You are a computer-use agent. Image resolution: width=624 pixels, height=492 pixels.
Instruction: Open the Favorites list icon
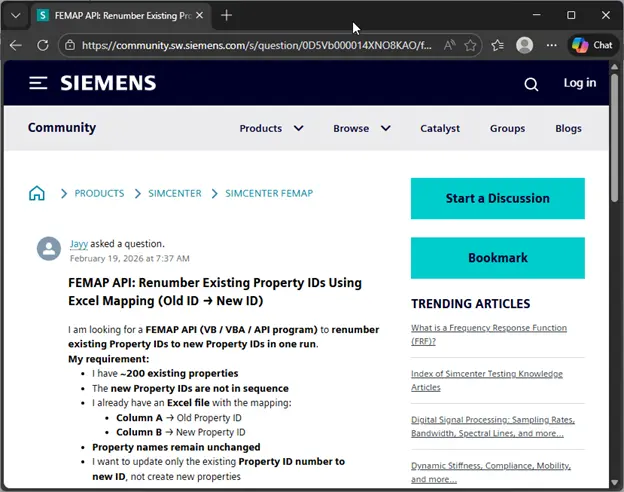pos(497,45)
